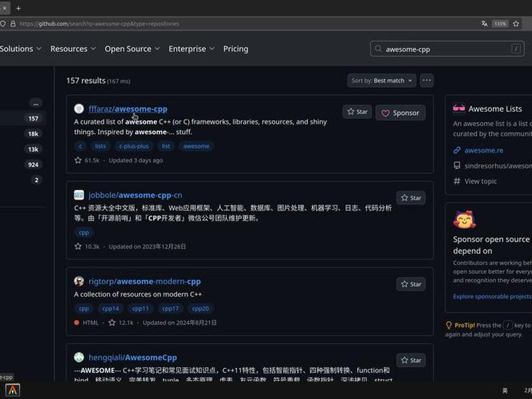Click the shield tracking protection icon
The height and width of the screenshot is (399, 532).
[x=3, y=24]
